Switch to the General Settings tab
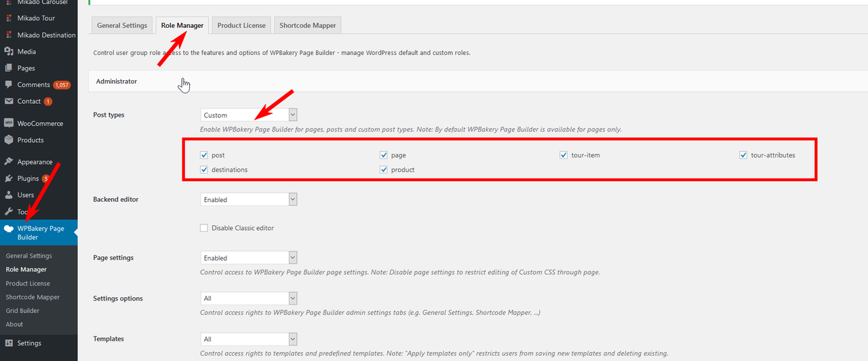 click(122, 25)
